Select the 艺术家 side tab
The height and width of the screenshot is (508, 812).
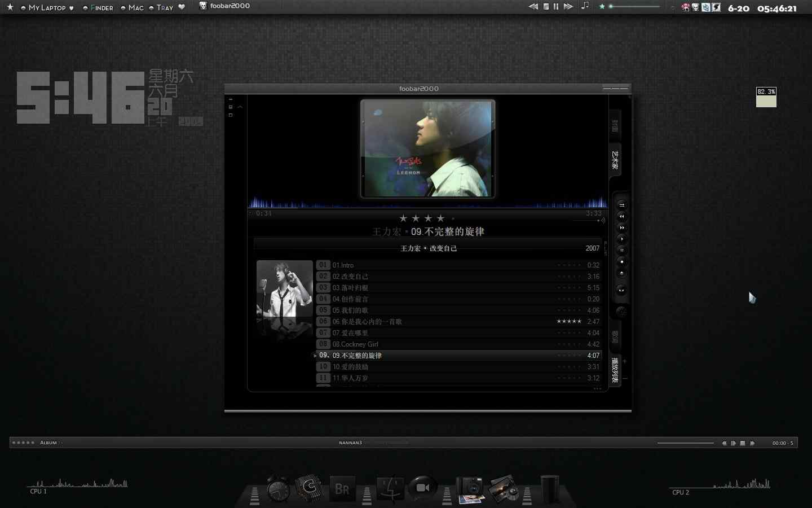click(x=615, y=160)
